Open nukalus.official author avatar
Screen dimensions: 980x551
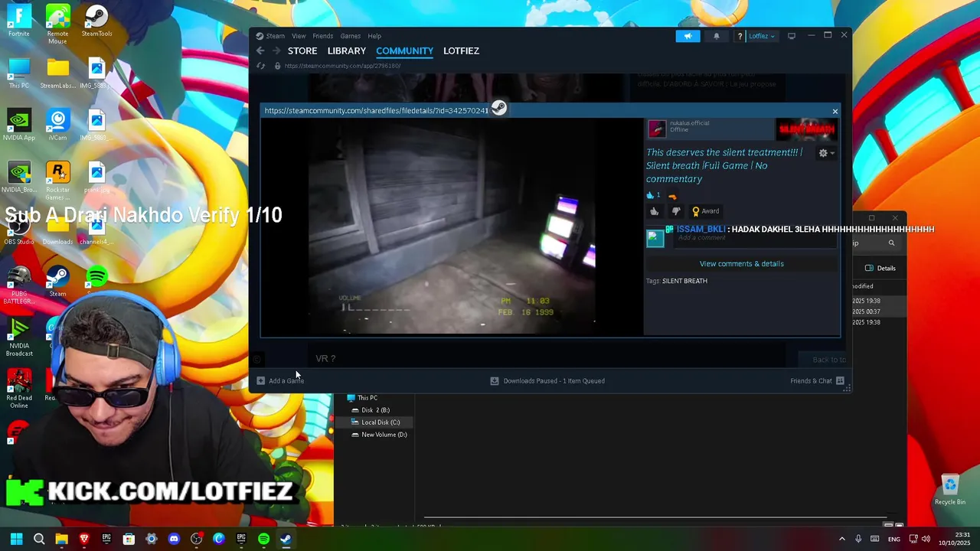pos(657,129)
